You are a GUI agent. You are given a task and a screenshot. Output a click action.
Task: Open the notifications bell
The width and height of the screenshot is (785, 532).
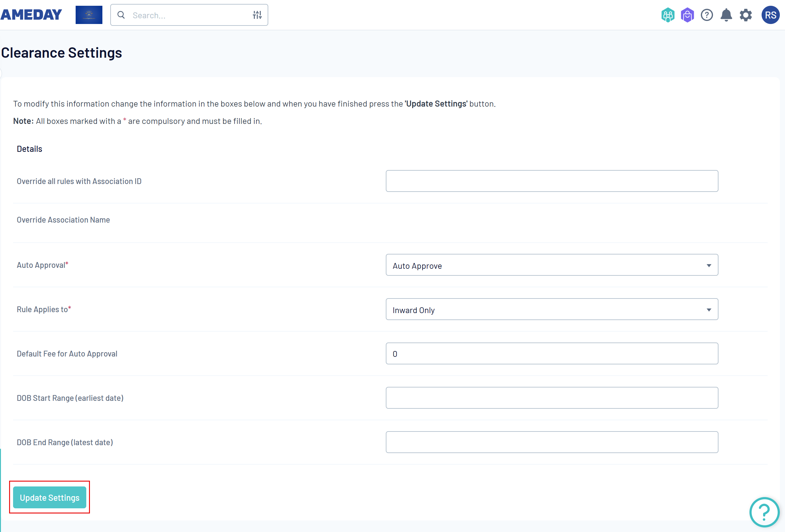(x=726, y=15)
